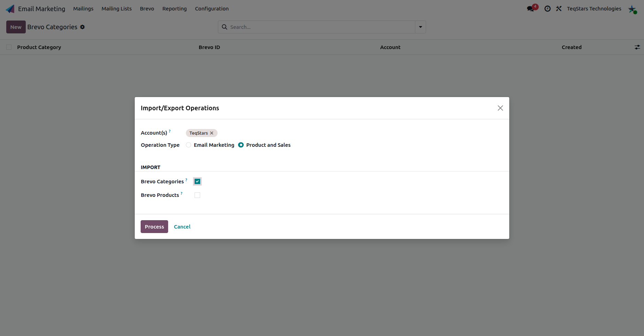The image size is (644, 336).
Task: Open the user avatar star icon
Action: [x=633, y=9]
